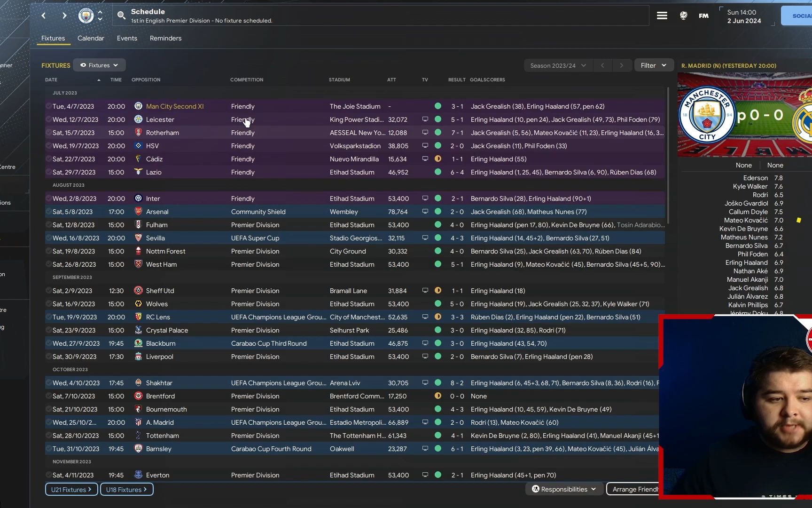Open the Filter dropdown
Viewport: 812px width, 508px height.
[x=654, y=65]
